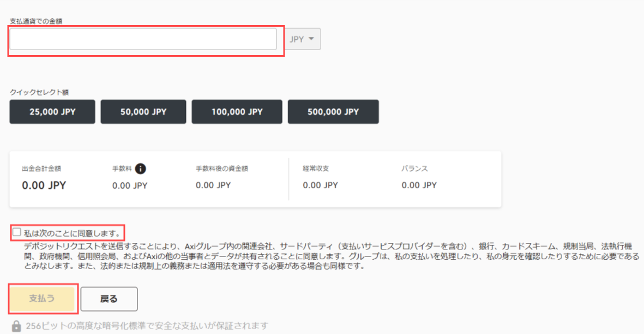Click the 0.00 JPY value under 手数料
Viewport: 644px width, 334px height.
(130, 186)
